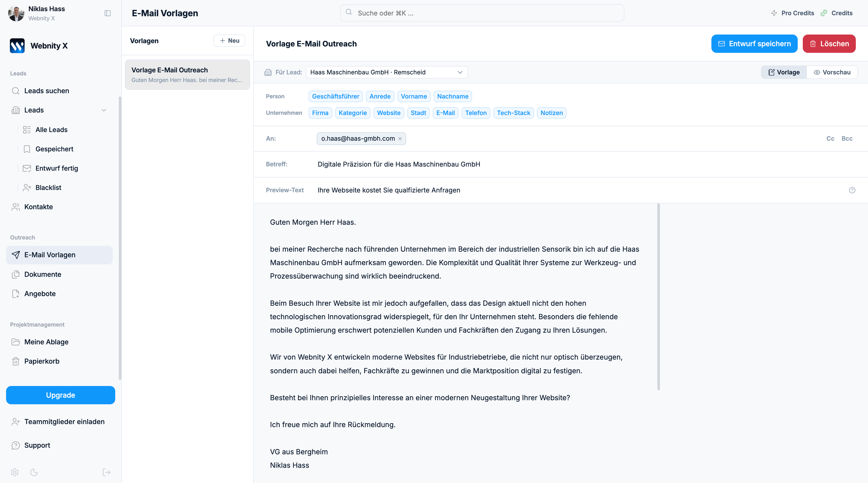The height and width of the screenshot is (483, 868).
Task: Insert Nachname placeholder tag
Action: (453, 96)
